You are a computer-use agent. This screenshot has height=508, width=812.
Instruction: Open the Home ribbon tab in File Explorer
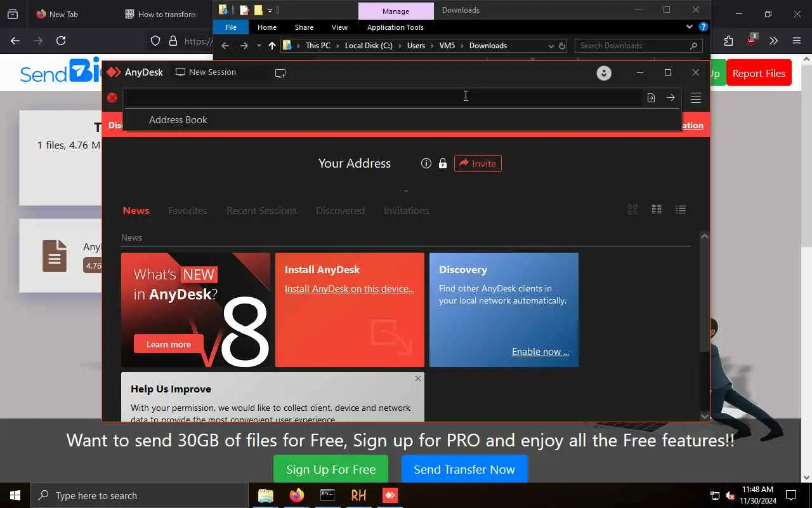click(x=267, y=27)
